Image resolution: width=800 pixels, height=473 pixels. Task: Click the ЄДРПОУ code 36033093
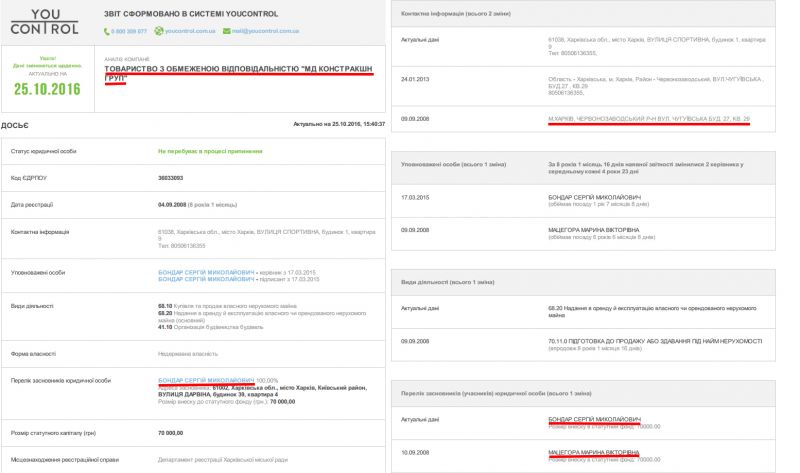171,177
